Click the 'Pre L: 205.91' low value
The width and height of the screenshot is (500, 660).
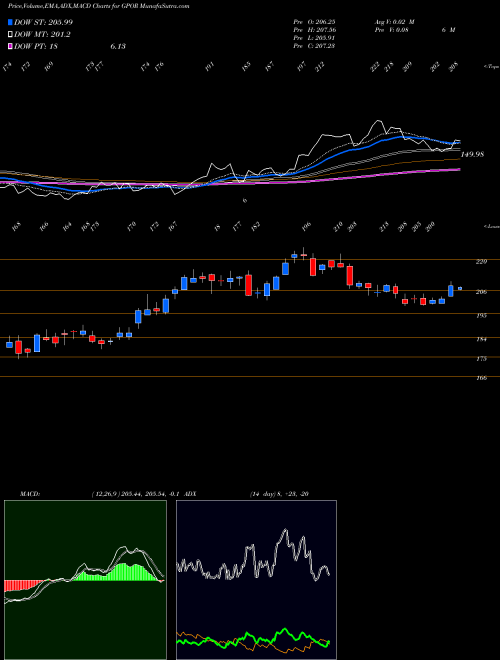point(314,38)
